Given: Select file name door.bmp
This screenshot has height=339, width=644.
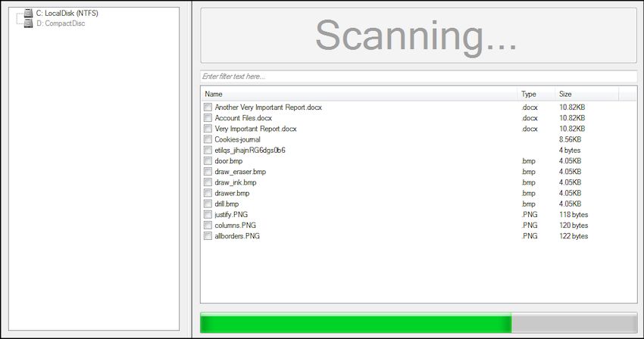Looking at the screenshot, I should click(x=228, y=161).
